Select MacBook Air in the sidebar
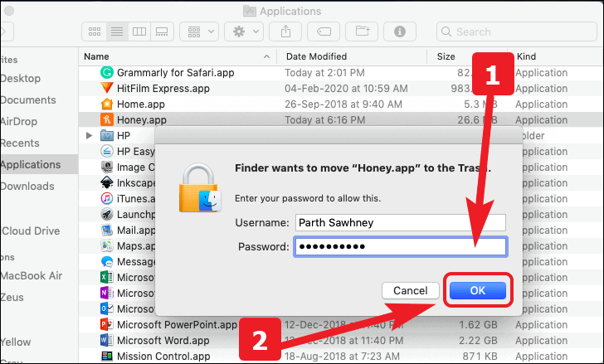 [32, 276]
